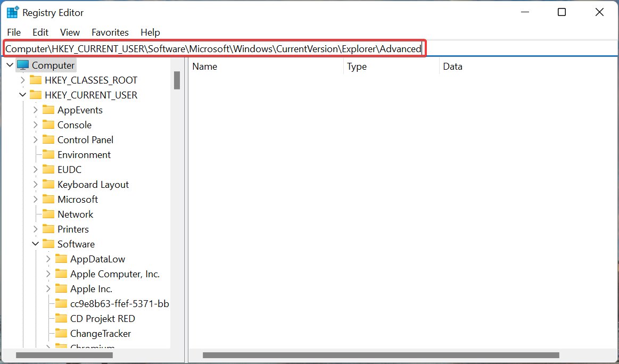Viewport: 619px width, 364px height.
Task: Sort by the Data column header
Action: coord(528,67)
